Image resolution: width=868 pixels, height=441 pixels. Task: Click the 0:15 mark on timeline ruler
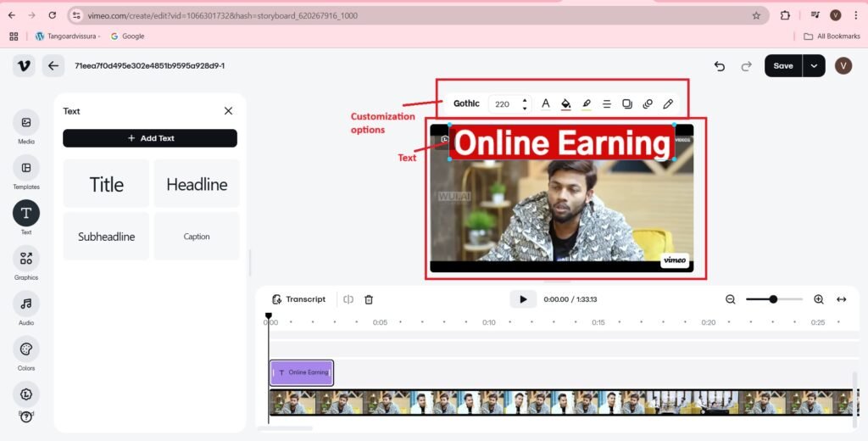pyautogui.click(x=598, y=322)
